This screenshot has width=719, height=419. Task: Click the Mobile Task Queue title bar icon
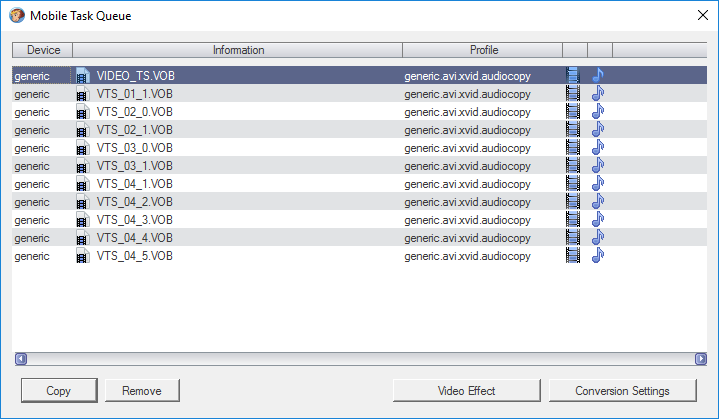tap(16, 16)
